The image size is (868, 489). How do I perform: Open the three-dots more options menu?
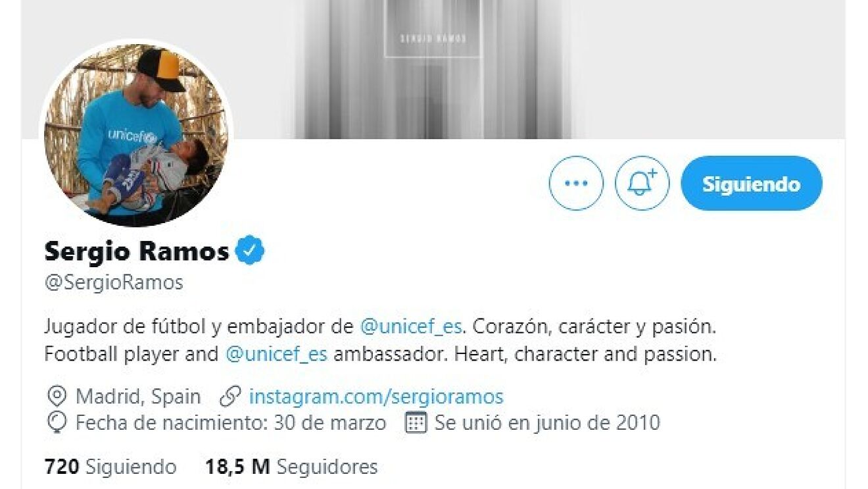(x=575, y=184)
